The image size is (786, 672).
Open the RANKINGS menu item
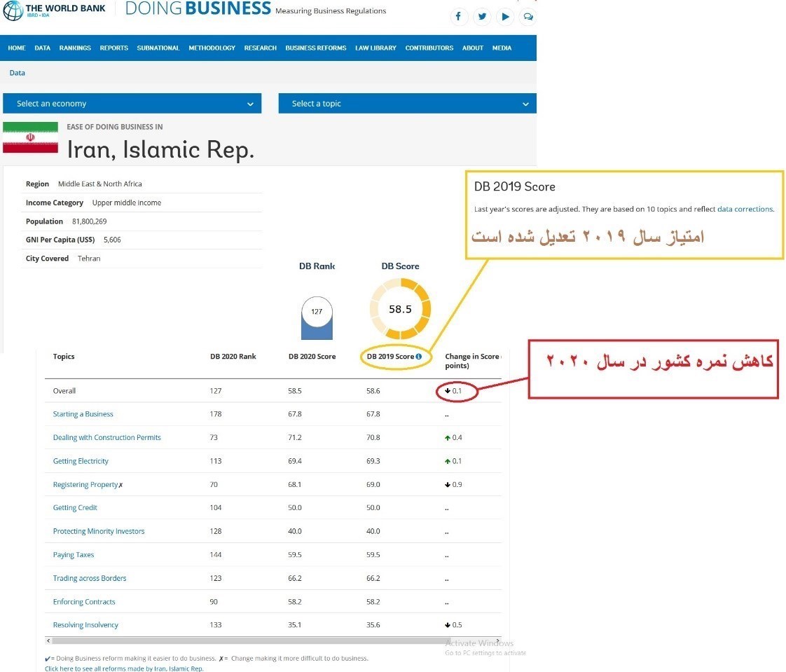[x=75, y=48]
